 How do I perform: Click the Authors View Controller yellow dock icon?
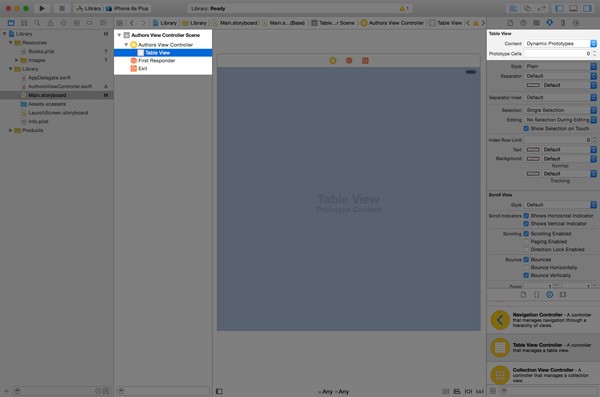(x=333, y=60)
